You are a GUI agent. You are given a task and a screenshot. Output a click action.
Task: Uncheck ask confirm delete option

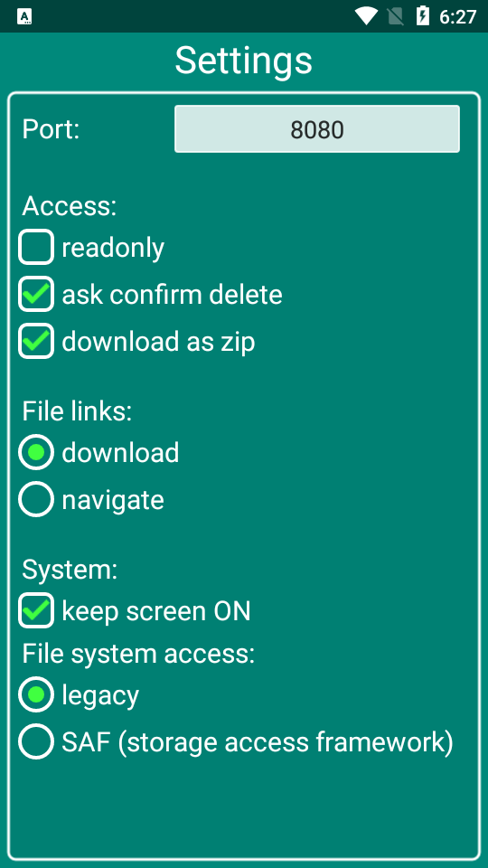36,295
